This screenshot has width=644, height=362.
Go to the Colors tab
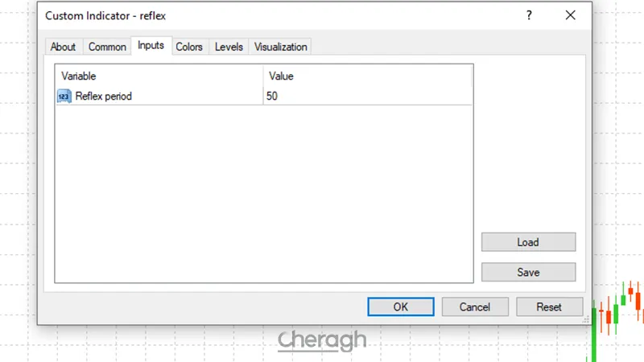pos(189,47)
